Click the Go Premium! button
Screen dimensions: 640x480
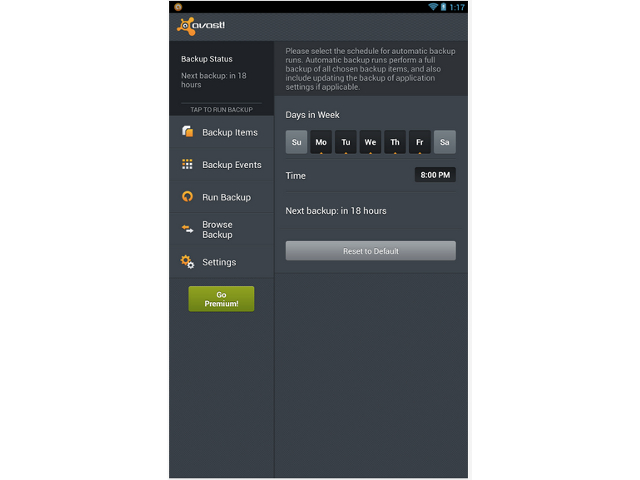221,299
